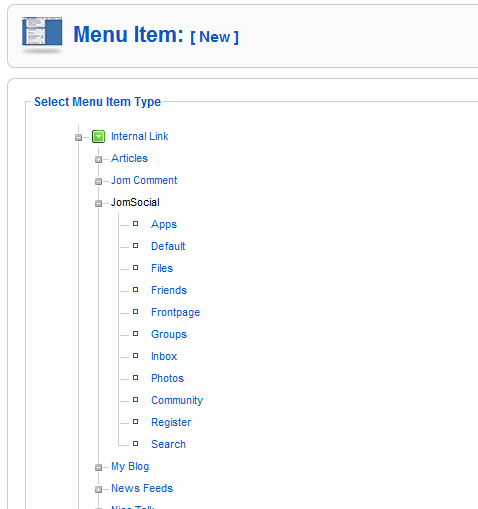Viewport: 478px width, 509px height.
Task: Select the Inbox menu item type
Action: 164,356
